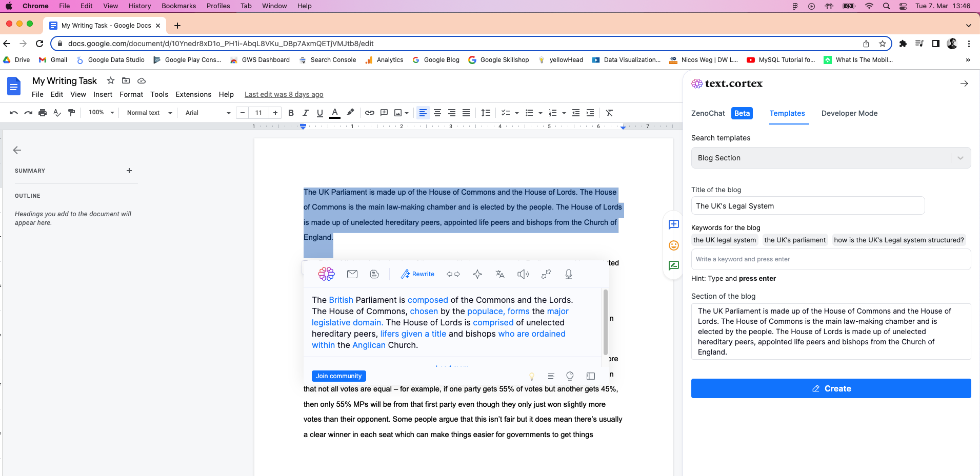
Task: Click the keyword input field
Action: 831,259
